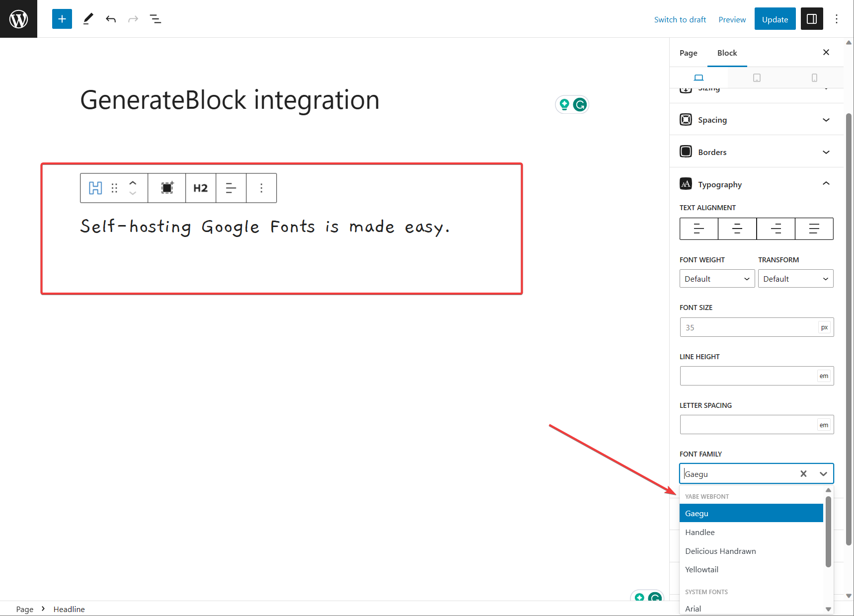The width and height of the screenshot is (854, 616).
Task: Click the green lightbulb suggestion icon near title
Action: (564, 104)
